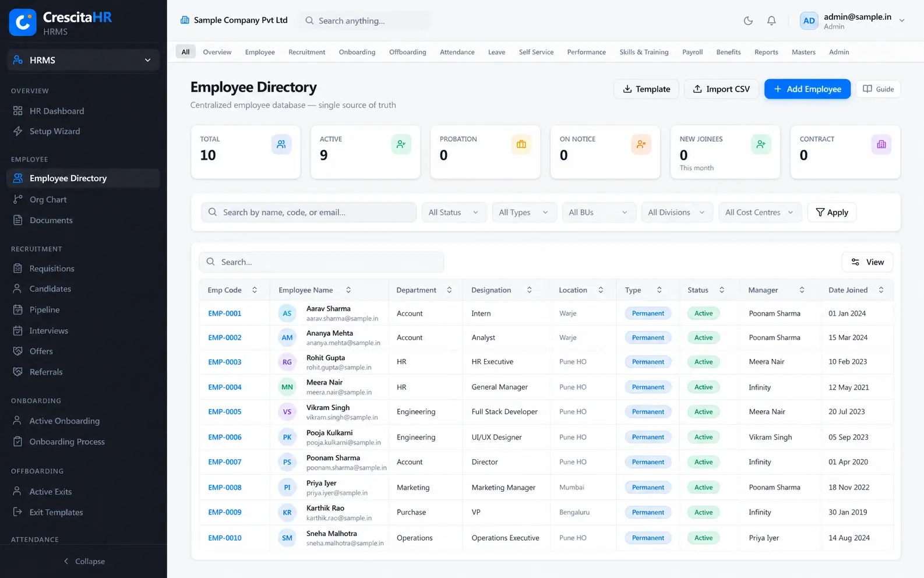Collapse the sidebar
This screenshot has width=924, height=578.
click(84, 561)
